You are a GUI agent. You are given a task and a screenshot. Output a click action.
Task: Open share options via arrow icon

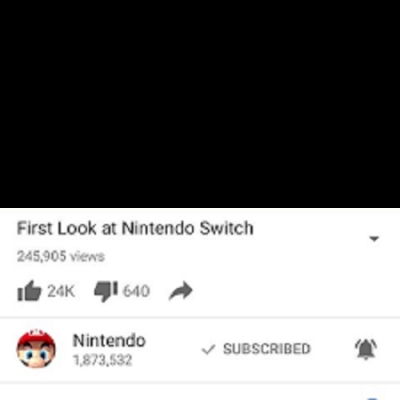(x=181, y=291)
